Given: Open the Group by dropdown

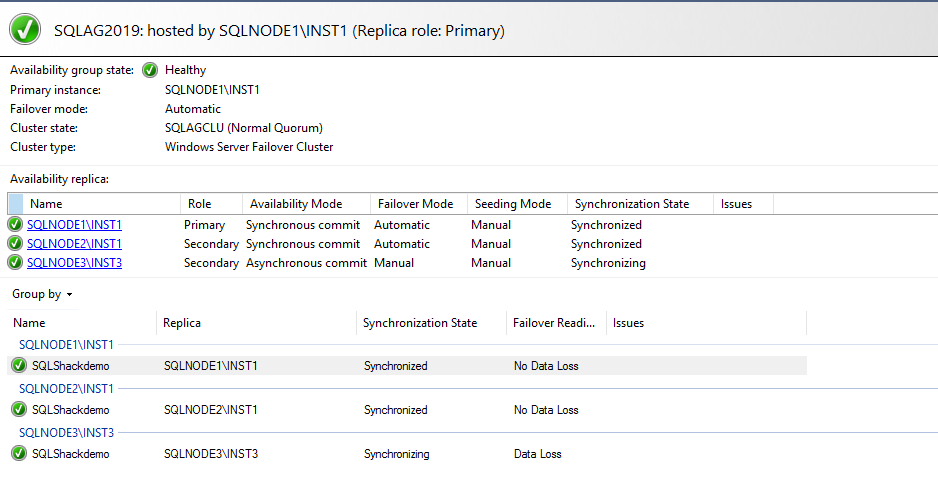Looking at the screenshot, I should coord(42,295).
